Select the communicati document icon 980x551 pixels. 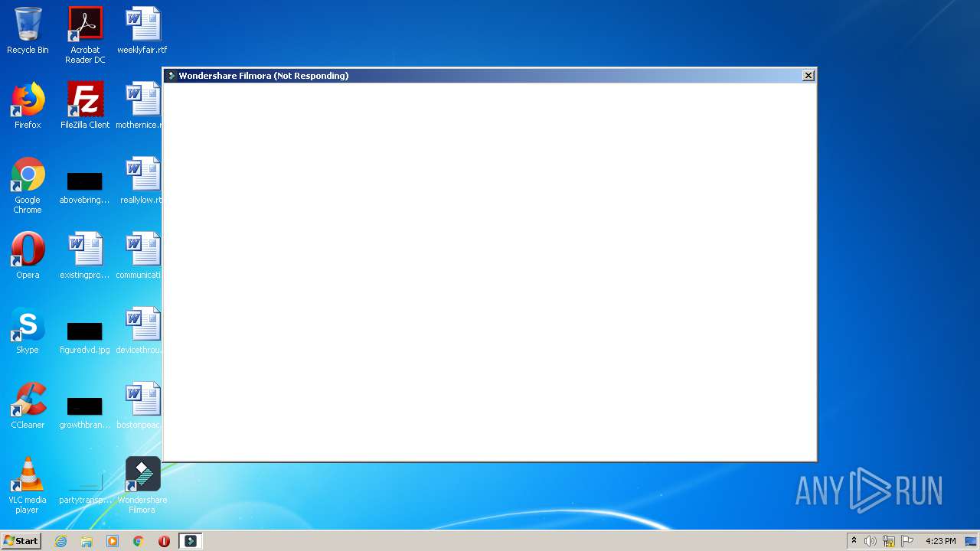point(139,256)
